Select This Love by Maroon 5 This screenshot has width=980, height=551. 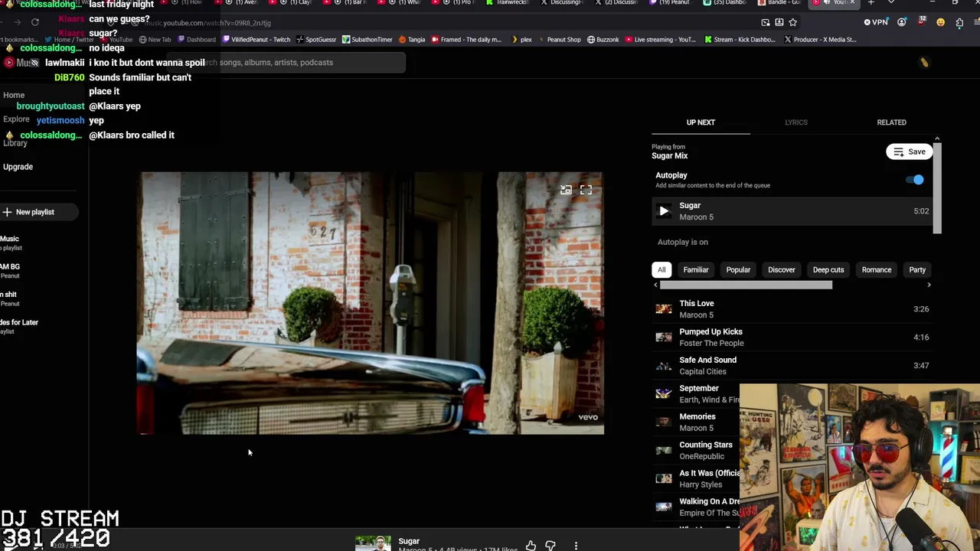(792, 309)
